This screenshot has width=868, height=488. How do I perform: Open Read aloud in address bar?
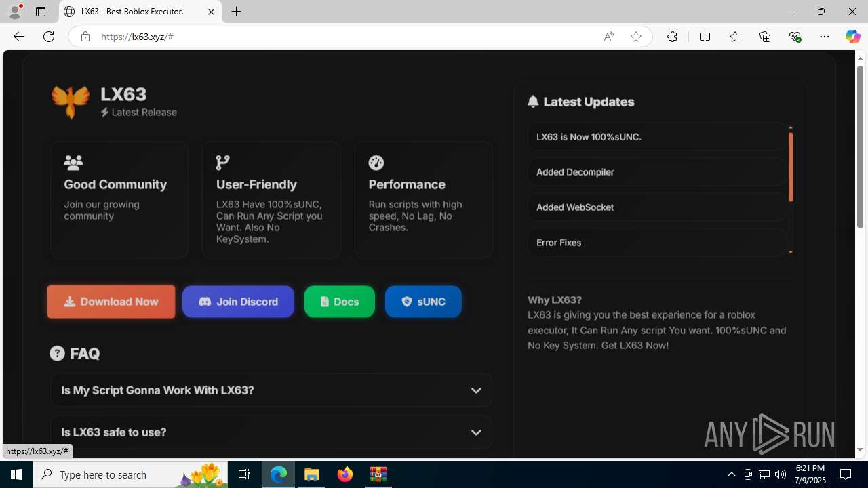(609, 37)
